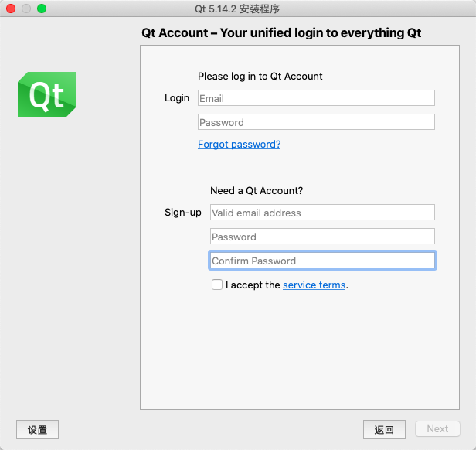The width and height of the screenshot is (476, 450).
Task: Click the Qt Account page heading
Action: pyautogui.click(x=281, y=33)
